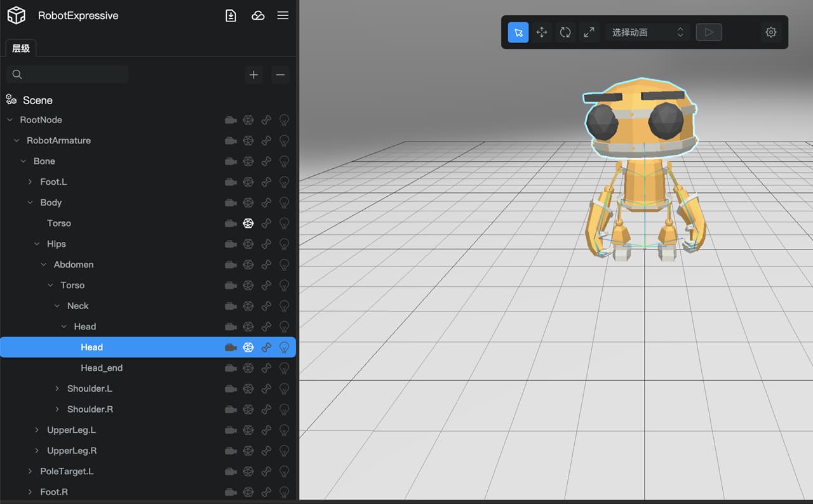Activate the rotate tool
This screenshot has width=813, height=504.
[565, 32]
